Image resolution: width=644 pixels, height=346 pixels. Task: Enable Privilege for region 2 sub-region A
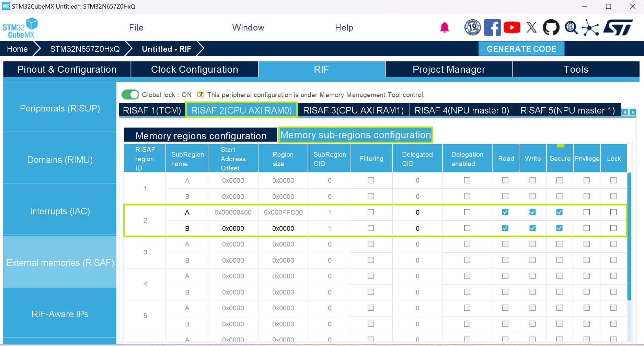(x=587, y=212)
